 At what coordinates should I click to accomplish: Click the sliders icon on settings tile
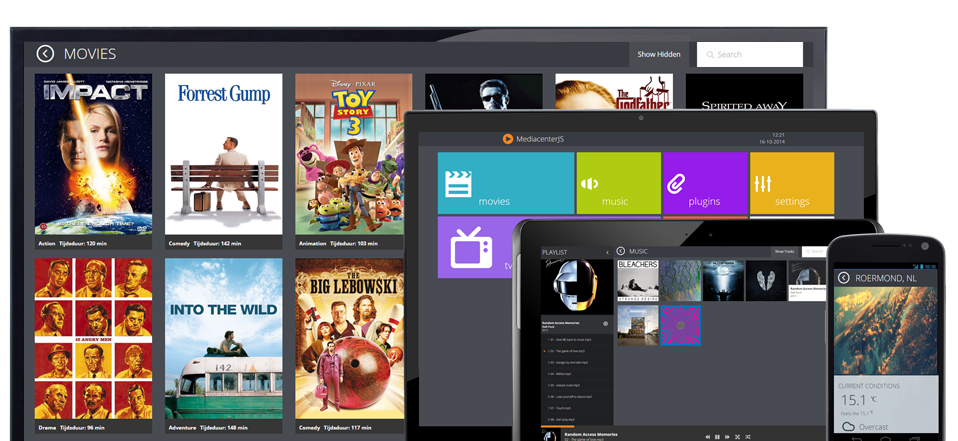point(762,184)
